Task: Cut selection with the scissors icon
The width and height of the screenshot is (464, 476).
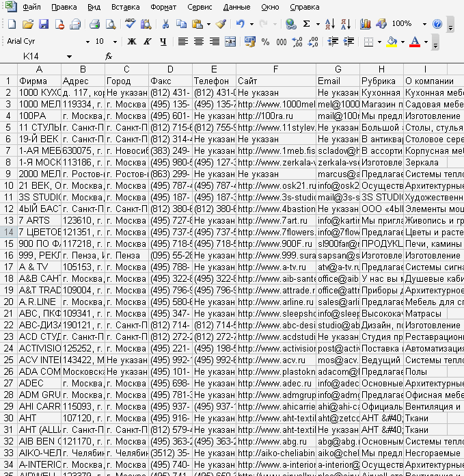Action: pyautogui.click(x=165, y=24)
